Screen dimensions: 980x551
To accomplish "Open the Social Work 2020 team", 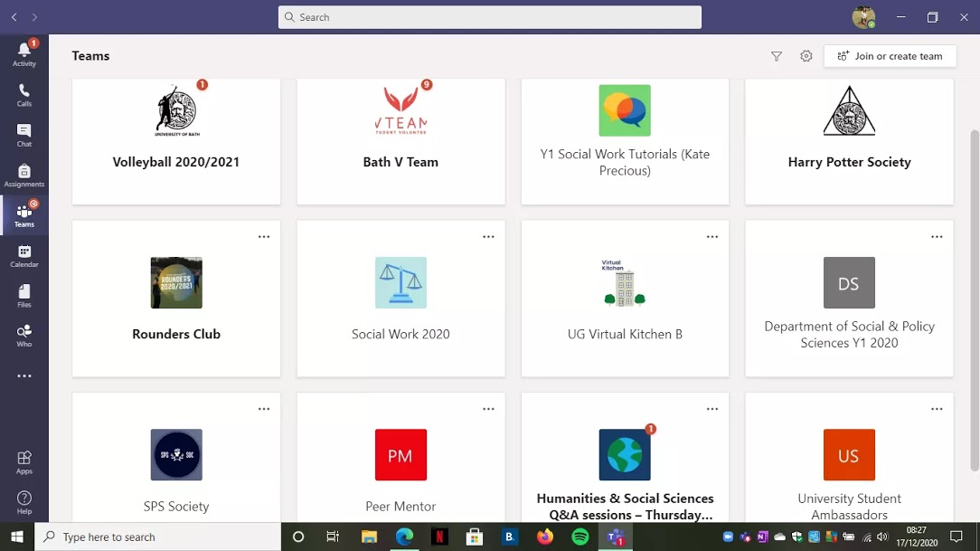I will click(400, 299).
